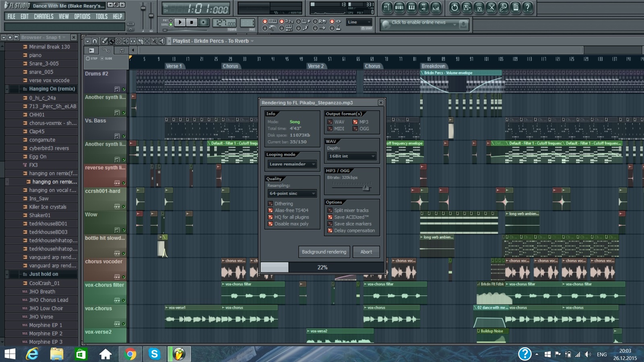Adjust the MP3 bitrate slider
Screen dimensions: 644x362
366,187
